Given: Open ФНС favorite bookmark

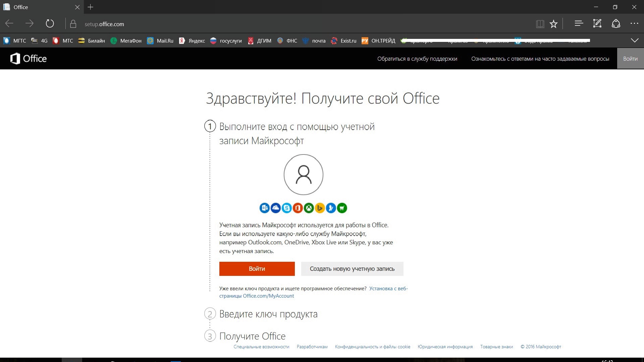Looking at the screenshot, I should 287,41.
